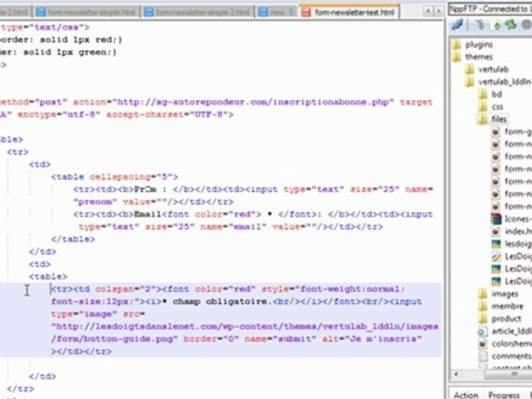This screenshot has width=532, height=399.
Task: Click the greyed-out download file icon in NppFTP
Action: click(x=480, y=25)
